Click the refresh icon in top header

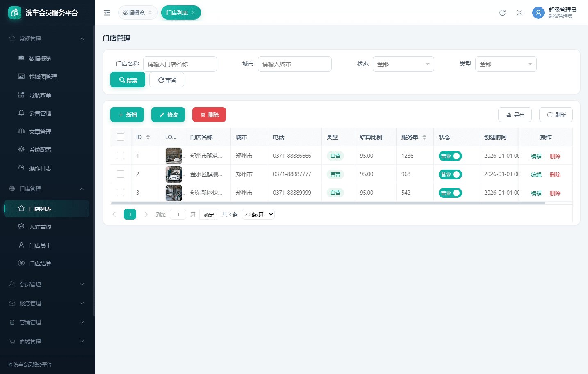click(502, 13)
